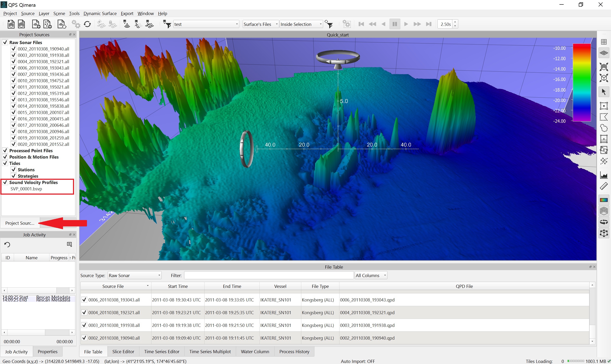611x364 pixels.
Task: Select the rectangular selection tool
Action: (604, 106)
